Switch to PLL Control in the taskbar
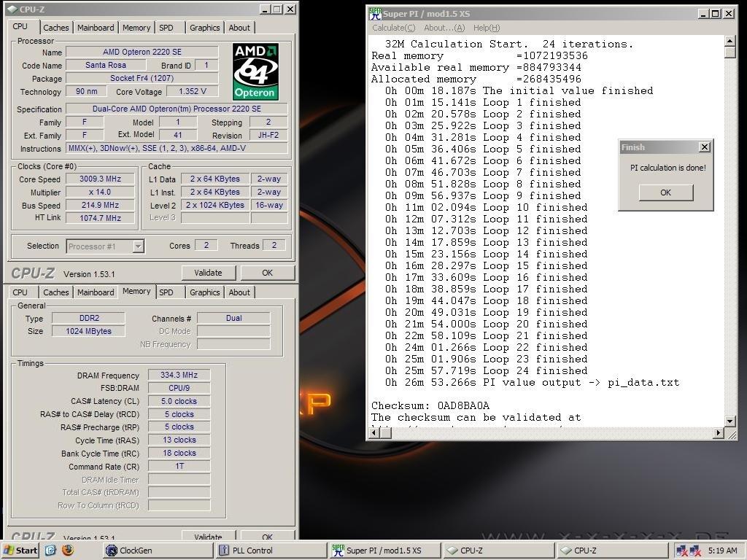The width and height of the screenshot is (747, 560). point(271,551)
